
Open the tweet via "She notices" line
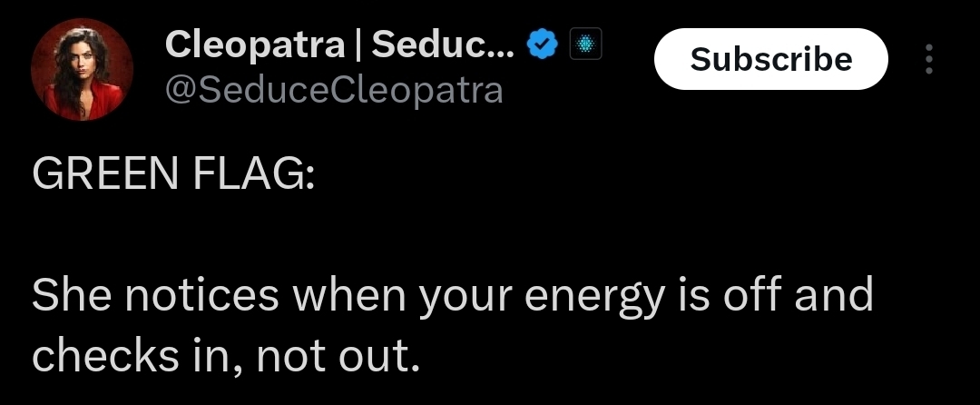(452, 296)
